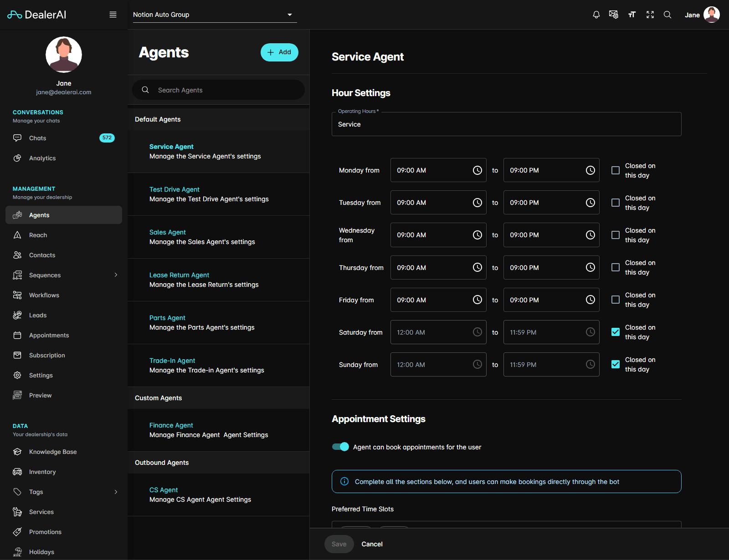Check Closed on this day for Friday
This screenshot has height=560, width=729.
[616, 300]
